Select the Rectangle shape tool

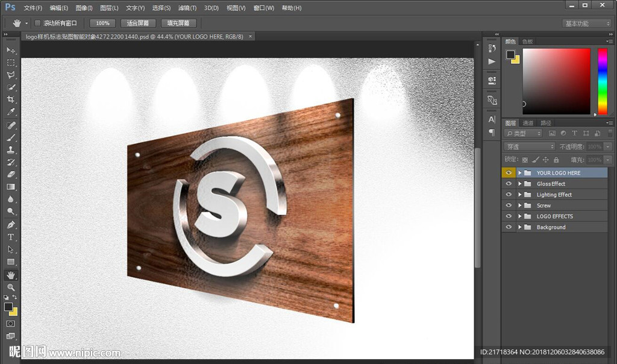pos(11,262)
